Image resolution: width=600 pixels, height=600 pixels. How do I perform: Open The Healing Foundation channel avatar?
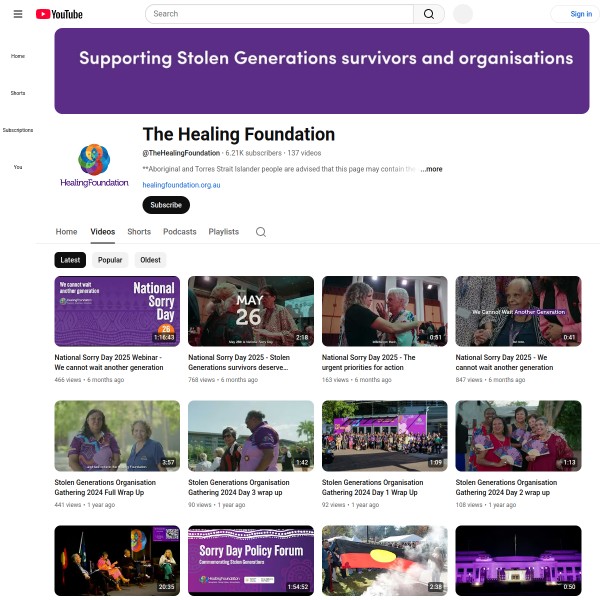pyautogui.click(x=94, y=165)
